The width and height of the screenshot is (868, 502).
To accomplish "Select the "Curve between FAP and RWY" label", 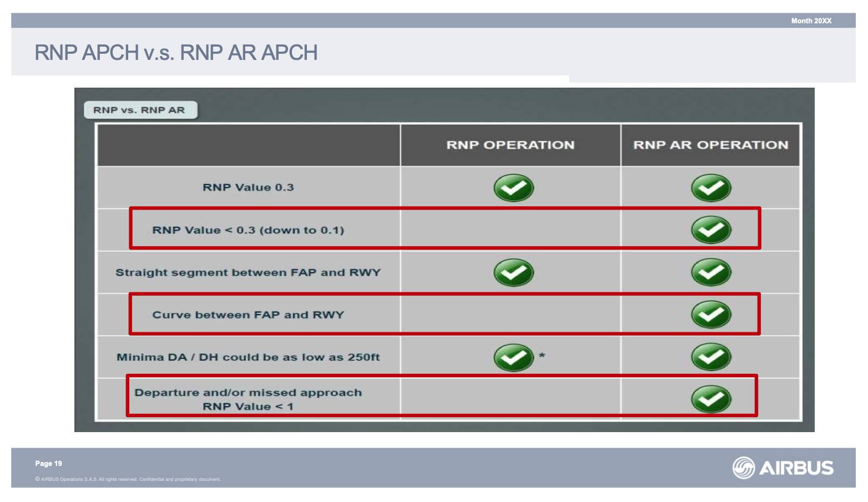I will pos(248,315).
